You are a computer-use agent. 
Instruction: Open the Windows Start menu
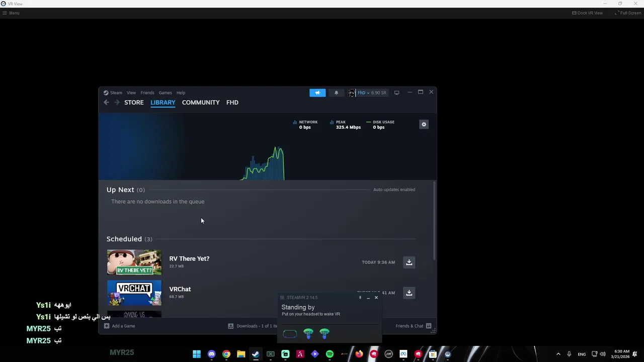[197, 354]
